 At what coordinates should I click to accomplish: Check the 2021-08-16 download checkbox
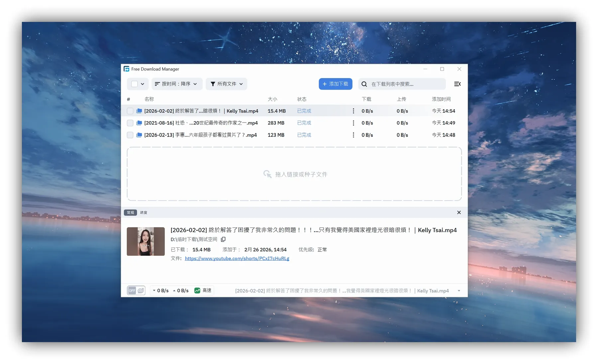coord(130,123)
